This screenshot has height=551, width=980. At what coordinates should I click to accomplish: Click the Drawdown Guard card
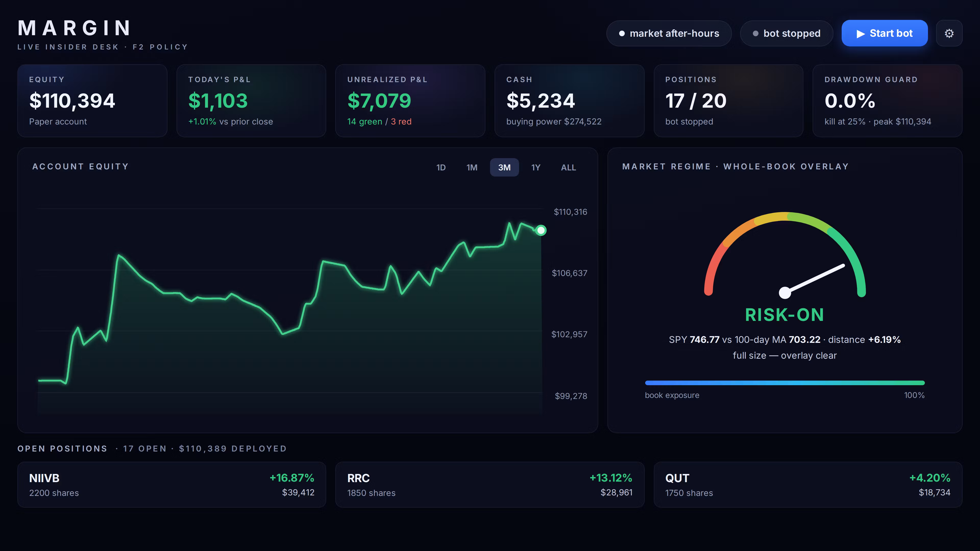[887, 101]
